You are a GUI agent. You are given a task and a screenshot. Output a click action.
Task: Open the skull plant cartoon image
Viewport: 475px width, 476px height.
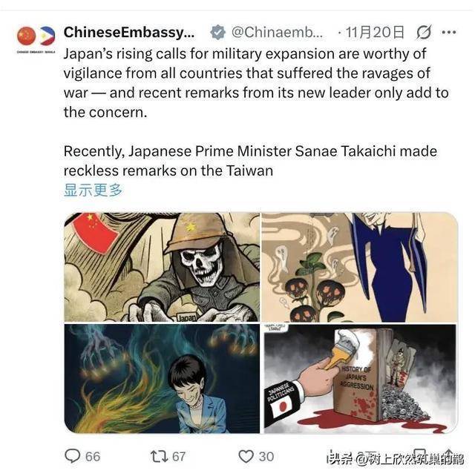360,267
